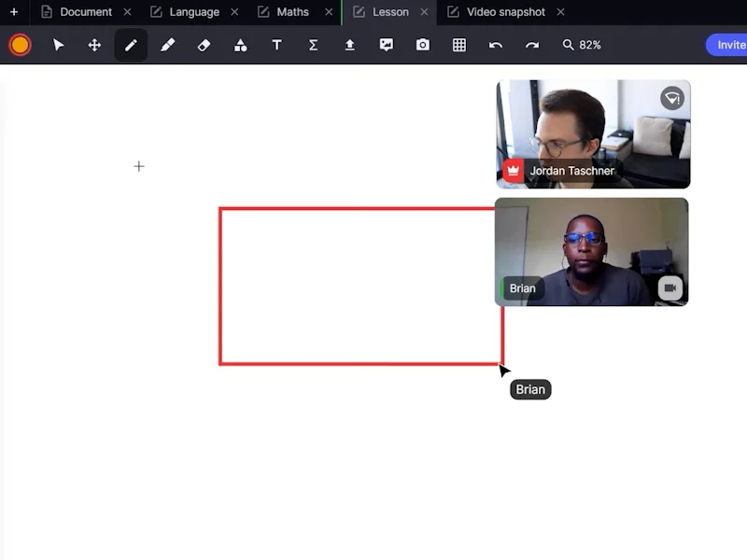This screenshot has width=747, height=560.
Task: Open the Shapes tool
Action: 240,45
